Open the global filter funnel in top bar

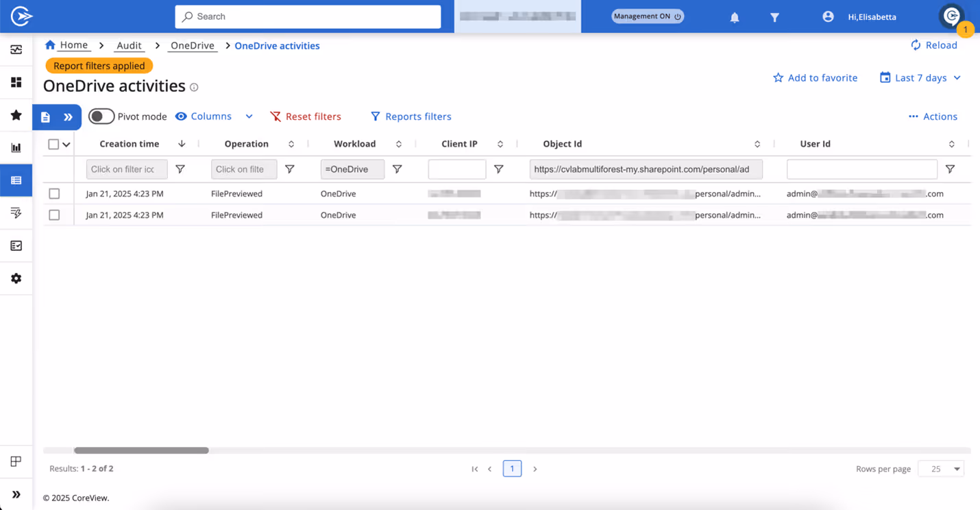[x=774, y=16]
